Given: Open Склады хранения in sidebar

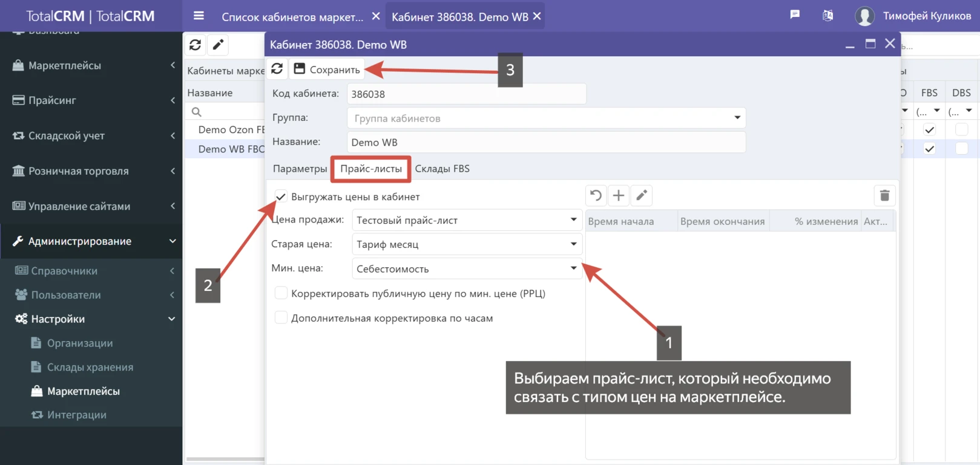Looking at the screenshot, I should click(90, 367).
